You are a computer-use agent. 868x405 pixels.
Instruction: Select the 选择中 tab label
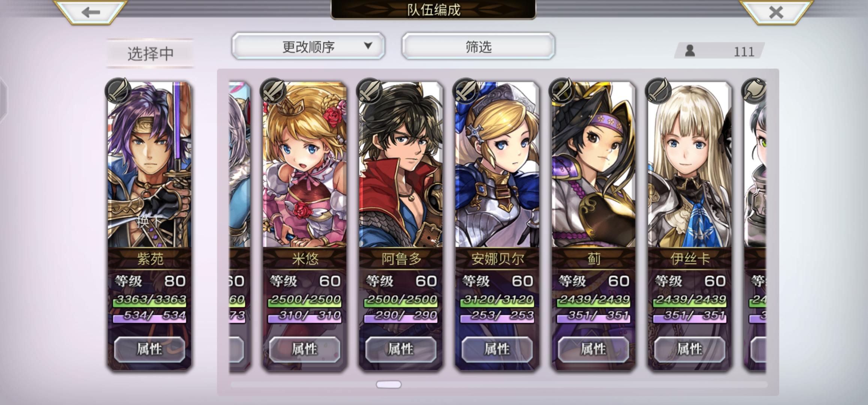click(x=150, y=53)
